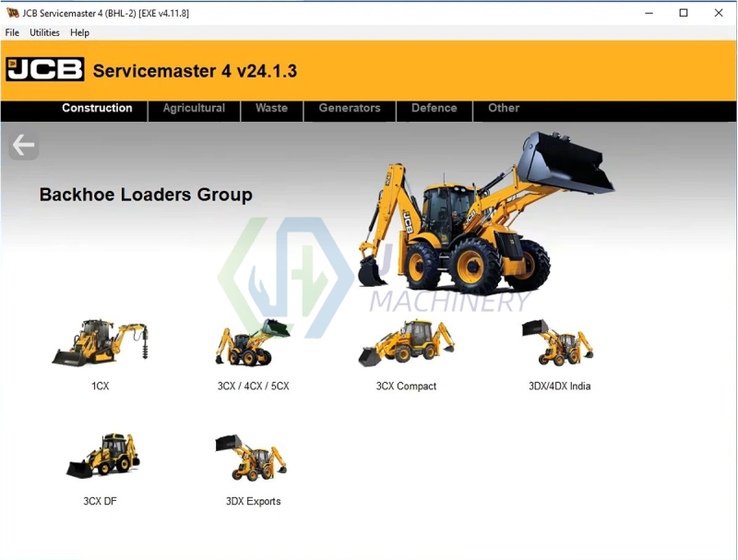Click the back arrow button
The image size is (738, 560).
(x=24, y=145)
